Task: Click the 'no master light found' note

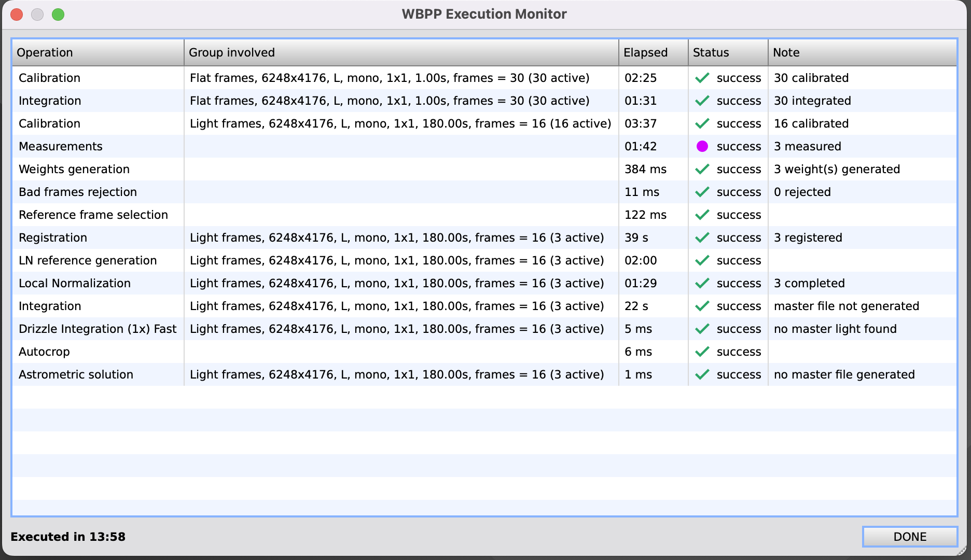Action: tap(835, 329)
